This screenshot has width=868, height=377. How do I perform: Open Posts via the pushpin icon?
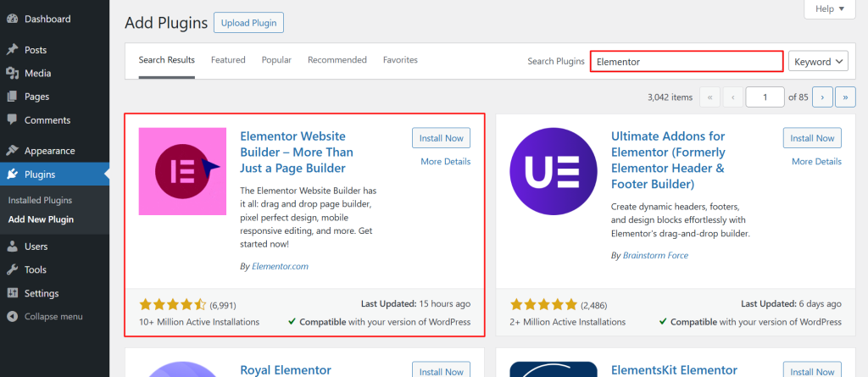click(x=12, y=50)
